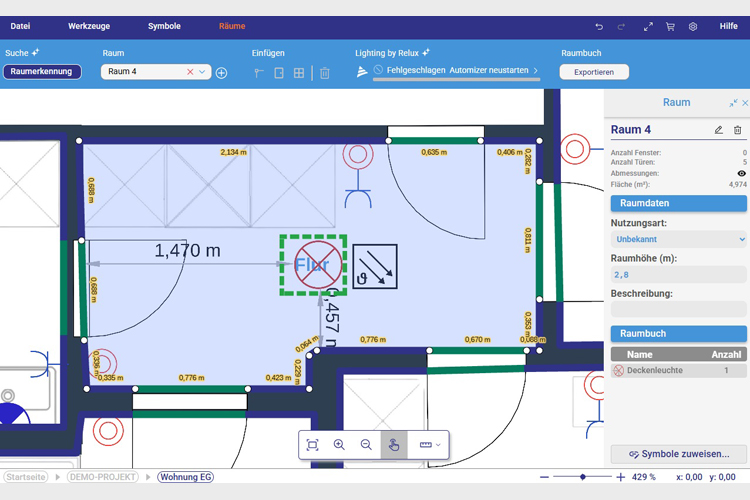Toggle Abmessungen visibility eye icon
Image resolution: width=750 pixels, height=500 pixels.
point(741,174)
